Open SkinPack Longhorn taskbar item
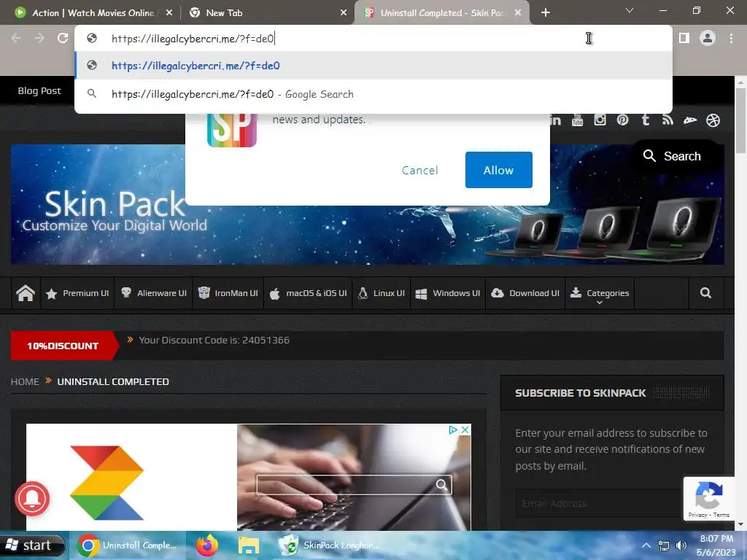 click(330, 545)
